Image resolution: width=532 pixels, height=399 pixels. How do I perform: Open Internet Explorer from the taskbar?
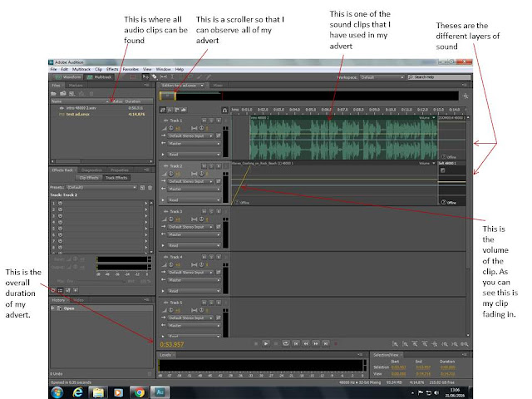tap(78, 392)
